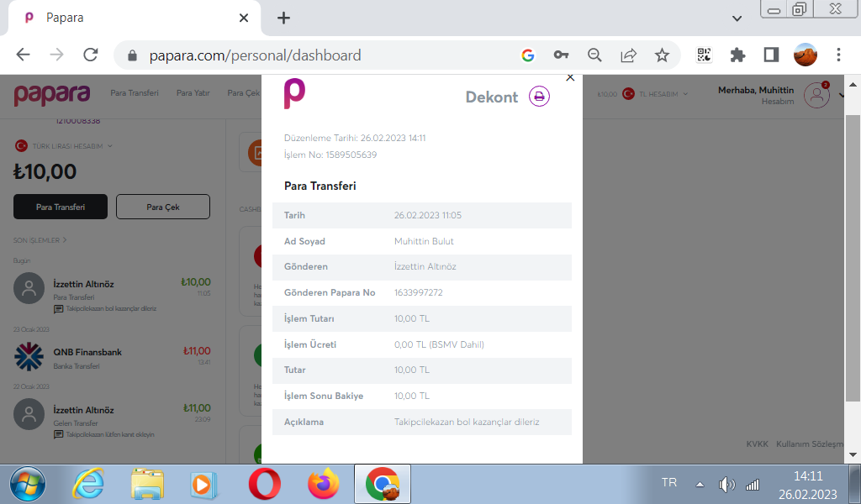The width and height of the screenshot is (861, 504).
Task: Click the Merhaba, Muhittin greeting
Action: tap(756, 90)
